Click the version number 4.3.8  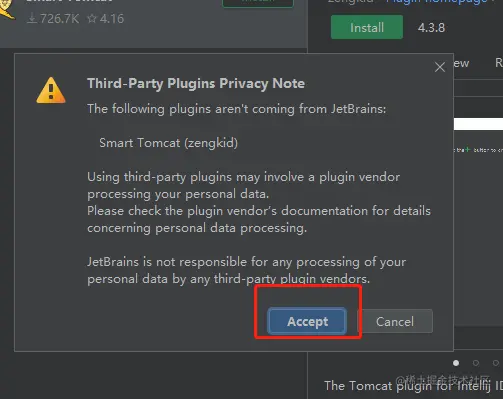[x=431, y=28]
